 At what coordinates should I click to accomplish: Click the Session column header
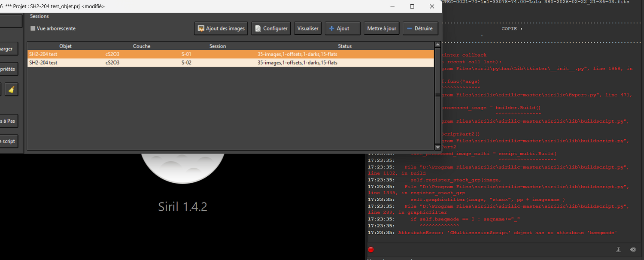(218, 46)
